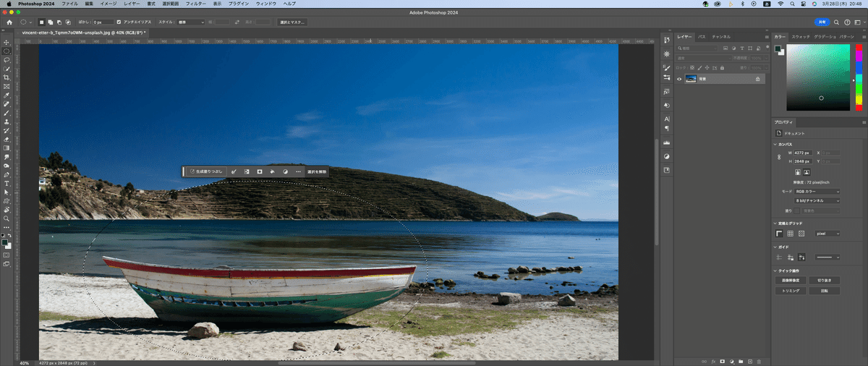Viewport: 868px width, 366px height.
Task: Select the Brush tool
Action: click(7, 113)
